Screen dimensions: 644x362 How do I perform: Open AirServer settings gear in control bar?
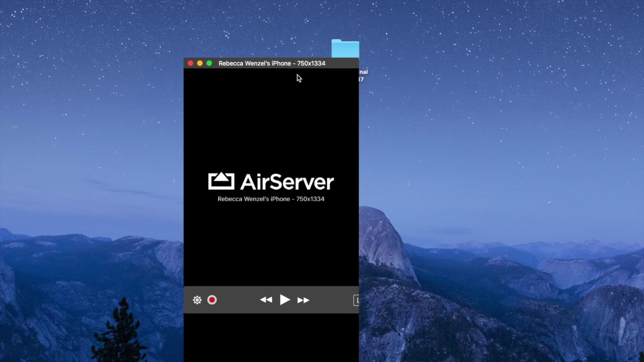coord(197,300)
